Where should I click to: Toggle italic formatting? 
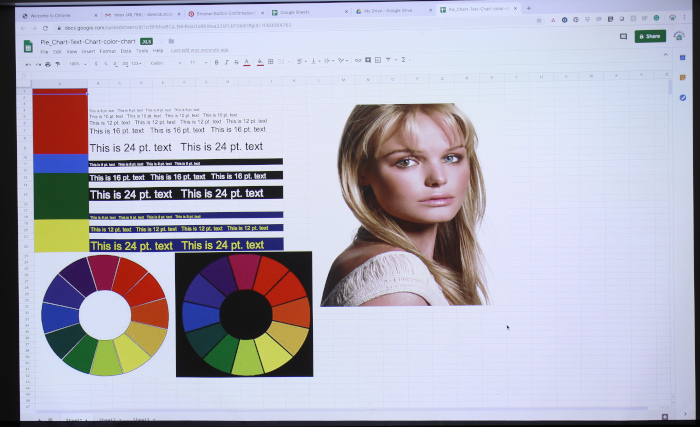click(x=226, y=63)
